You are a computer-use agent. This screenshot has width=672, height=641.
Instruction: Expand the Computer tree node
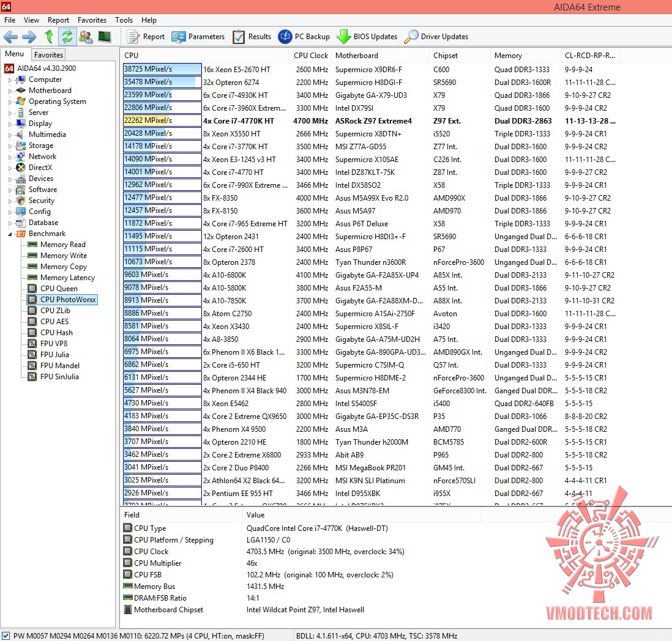[x=10, y=80]
